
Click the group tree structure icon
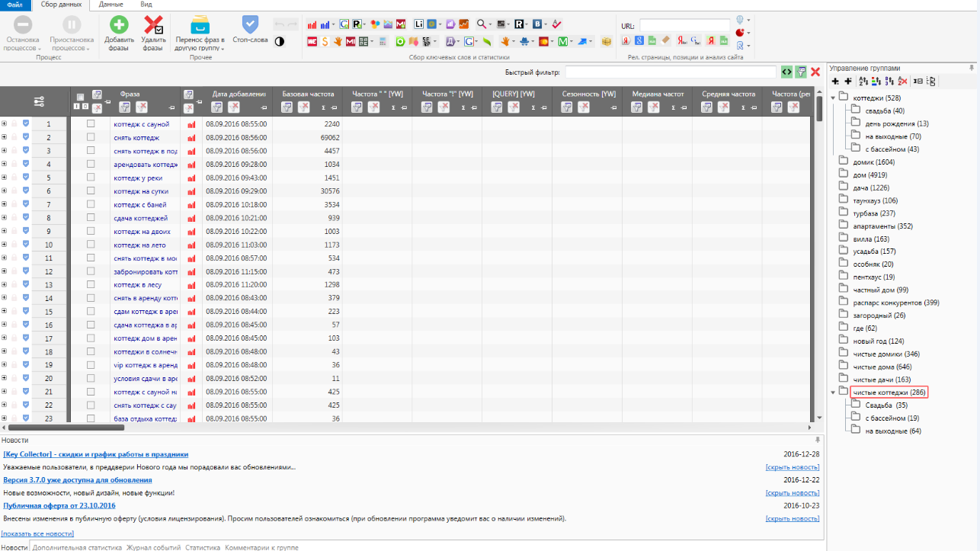(x=931, y=81)
